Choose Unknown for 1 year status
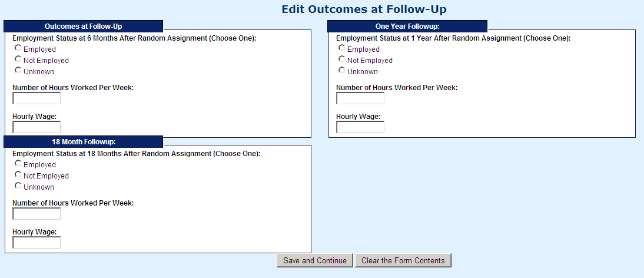Image resolution: width=644 pixels, height=278 pixels. click(342, 71)
